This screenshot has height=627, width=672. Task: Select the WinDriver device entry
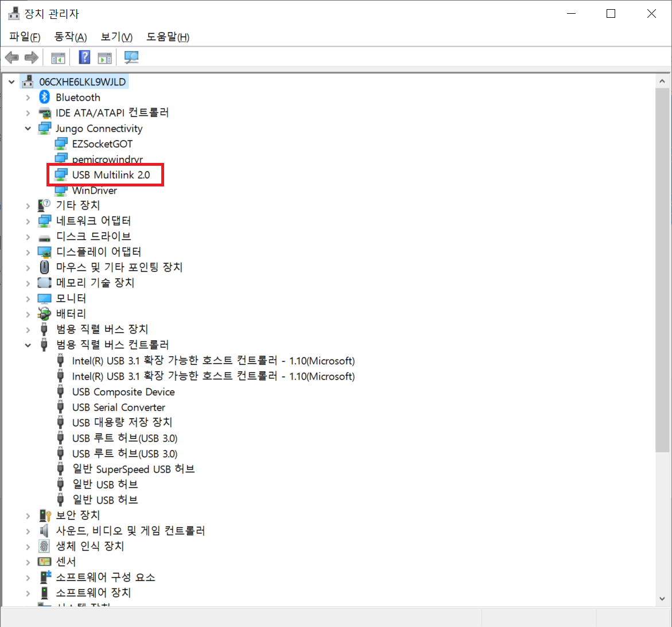click(x=94, y=190)
